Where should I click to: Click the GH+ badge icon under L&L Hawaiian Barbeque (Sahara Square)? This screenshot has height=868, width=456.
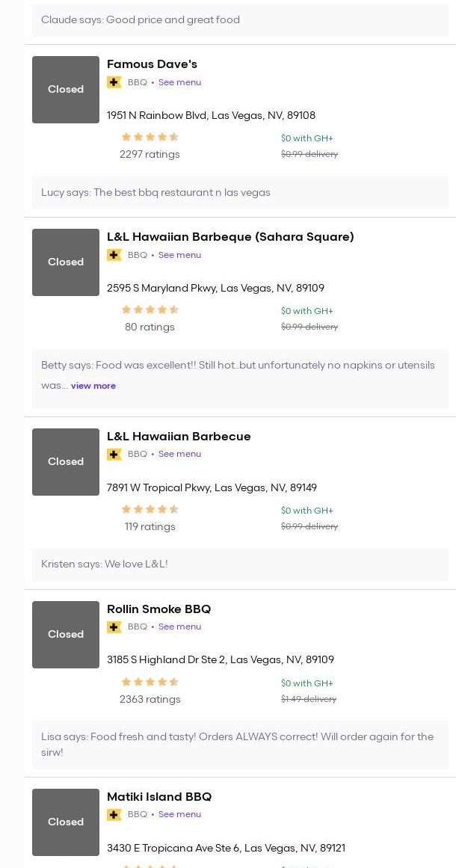[x=114, y=255]
